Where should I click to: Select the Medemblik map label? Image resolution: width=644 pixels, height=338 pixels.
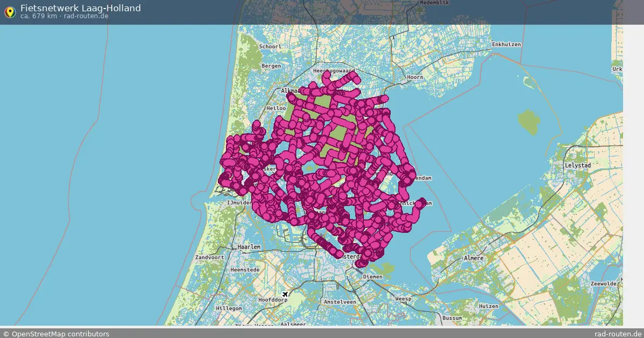point(435,3)
